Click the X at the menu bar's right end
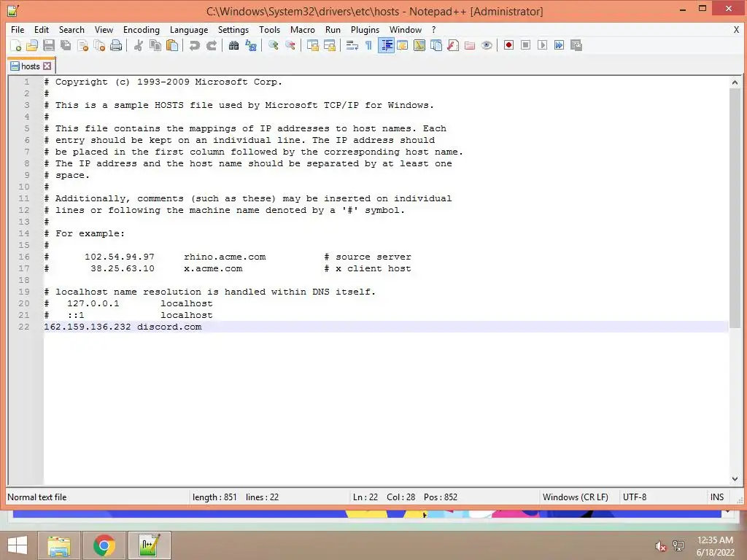Screen dimensions: 747x560 pos(736,29)
